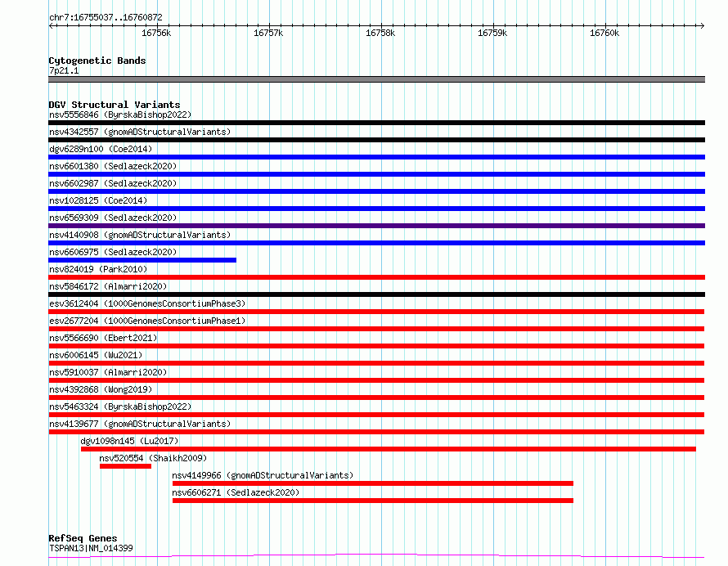728x566 pixels.
Task: Select the TSPAN13|NM_014399 gene label
Action: 91,548
